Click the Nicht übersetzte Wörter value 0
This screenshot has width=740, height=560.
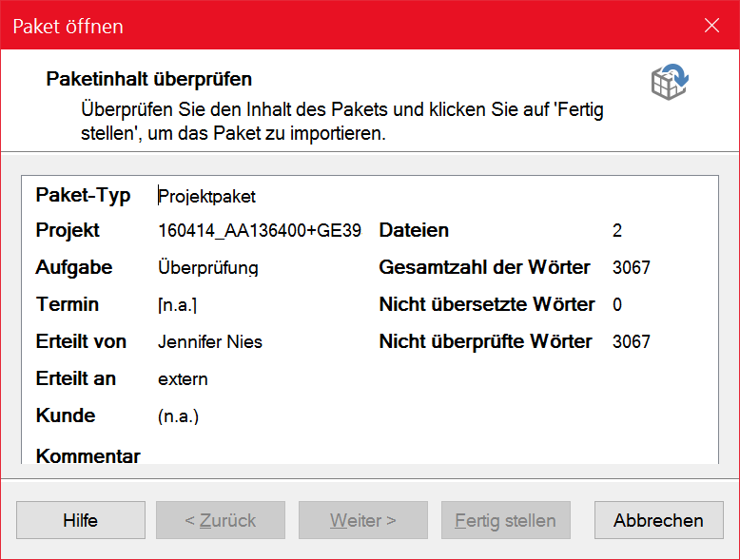coord(617,305)
